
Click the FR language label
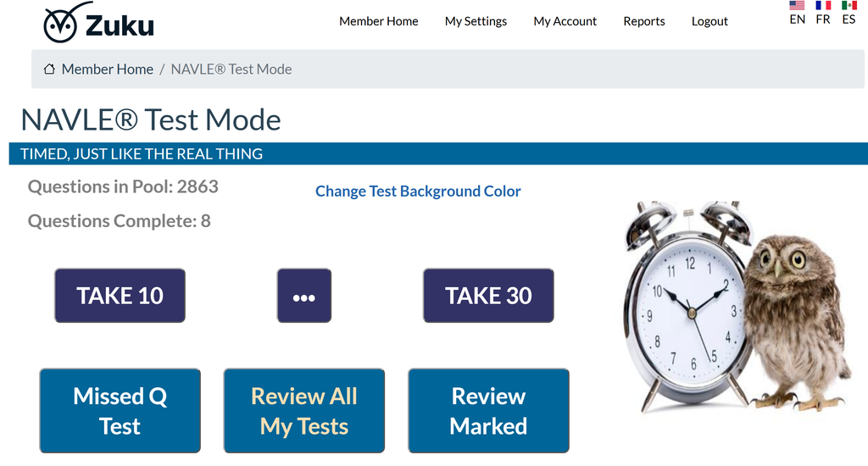pyautogui.click(x=823, y=19)
